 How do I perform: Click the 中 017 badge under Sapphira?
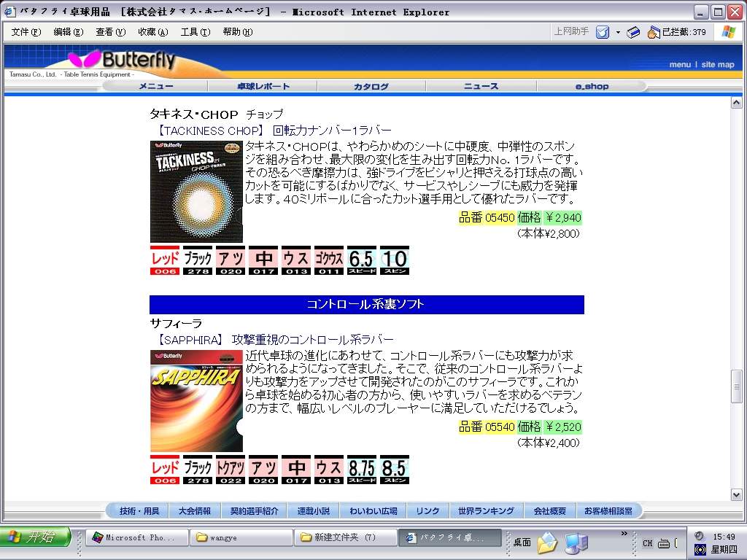(x=296, y=470)
